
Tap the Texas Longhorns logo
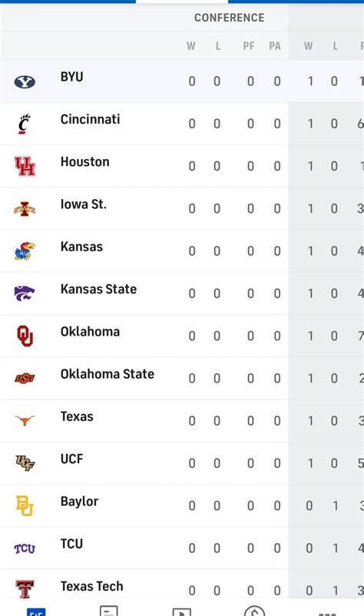25,421
